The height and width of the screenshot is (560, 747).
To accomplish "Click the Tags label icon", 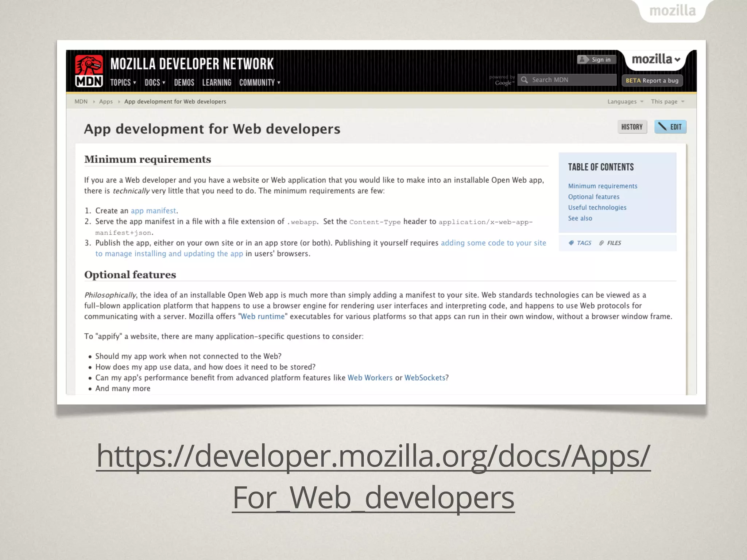I will (571, 243).
